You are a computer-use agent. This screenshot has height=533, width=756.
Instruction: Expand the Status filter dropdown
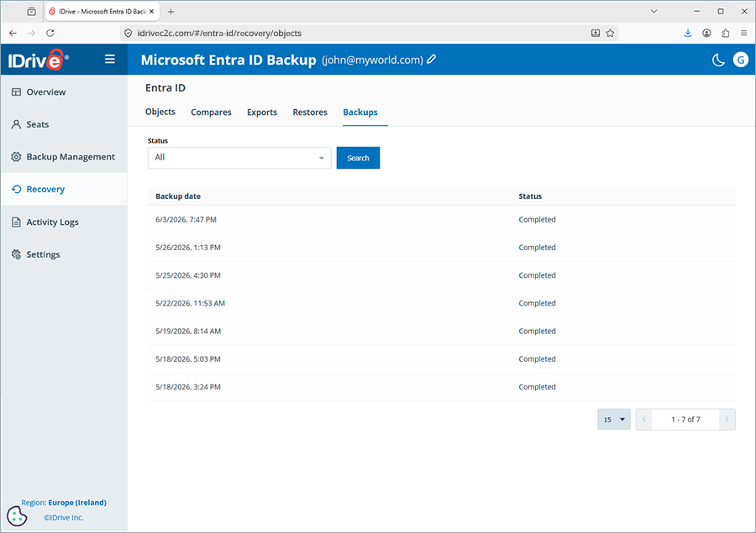239,158
